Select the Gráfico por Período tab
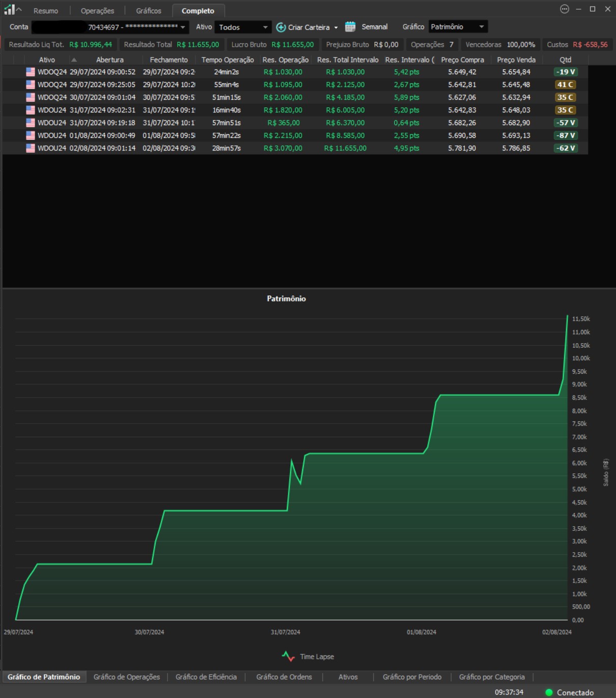Image resolution: width=616 pixels, height=698 pixels. tap(412, 677)
